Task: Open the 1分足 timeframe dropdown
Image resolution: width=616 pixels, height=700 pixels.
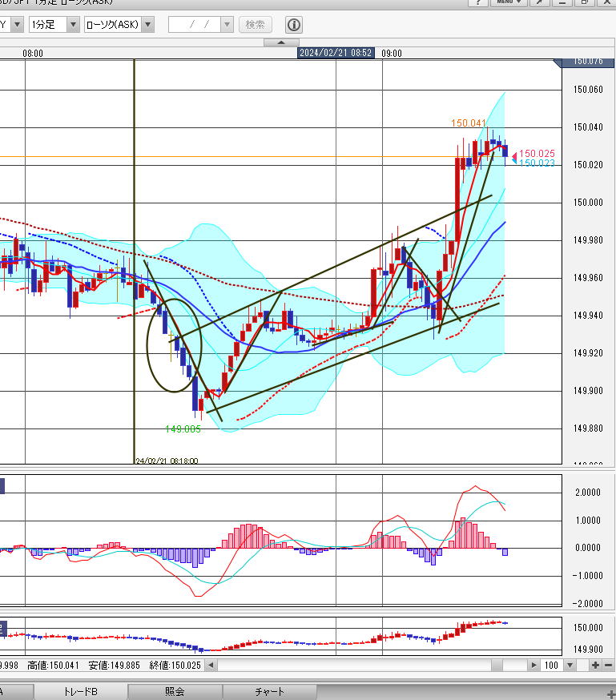Action: pos(73,25)
